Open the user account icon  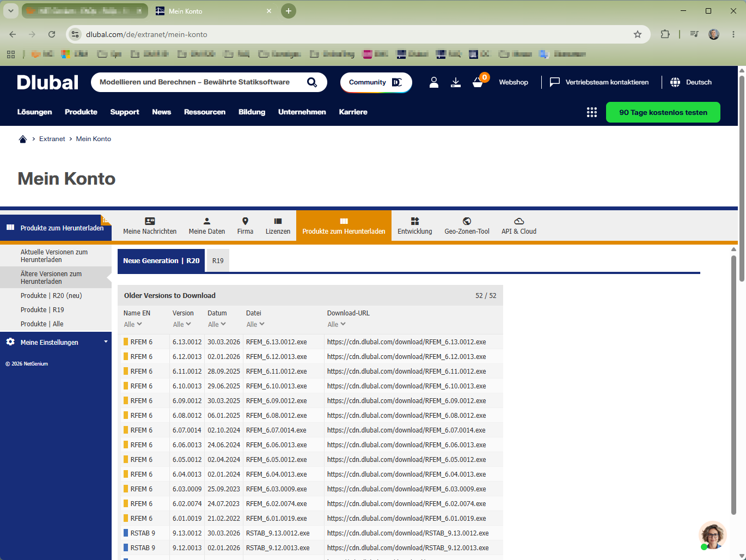(x=434, y=82)
